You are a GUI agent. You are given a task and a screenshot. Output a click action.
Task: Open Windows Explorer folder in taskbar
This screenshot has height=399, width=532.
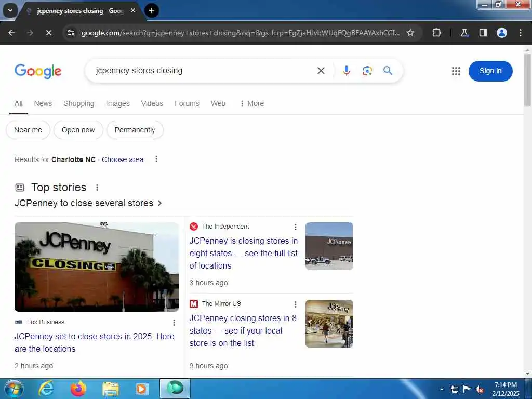click(111, 389)
